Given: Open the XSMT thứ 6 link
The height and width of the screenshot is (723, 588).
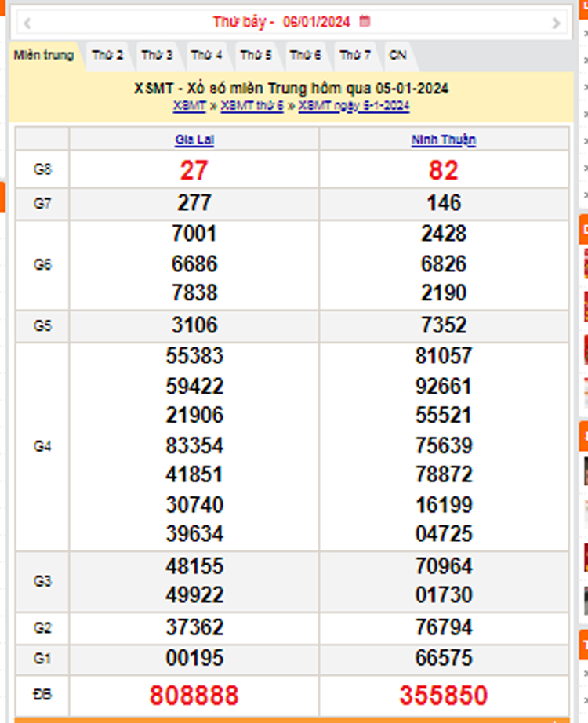Looking at the screenshot, I should click(252, 106).
